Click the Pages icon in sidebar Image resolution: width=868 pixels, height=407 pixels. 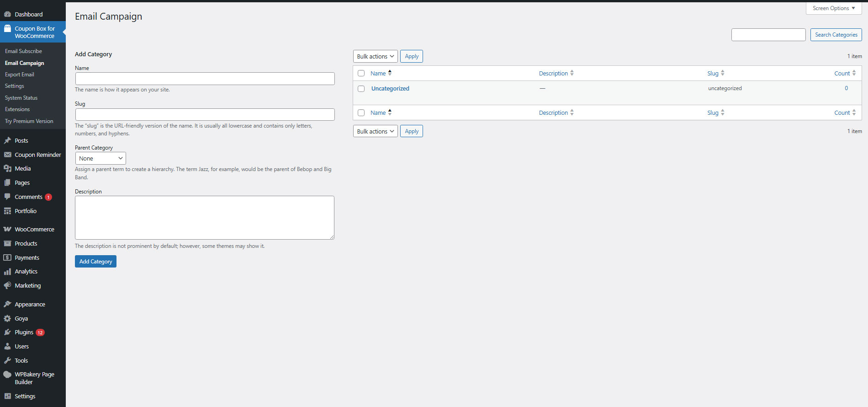tap(7, 182)
